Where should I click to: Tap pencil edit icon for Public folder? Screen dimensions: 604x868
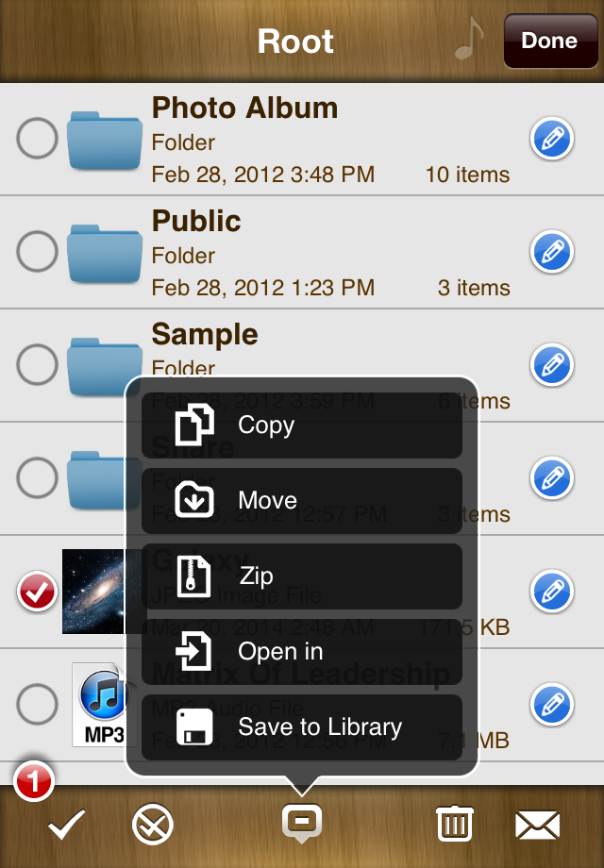click(552, 251)
